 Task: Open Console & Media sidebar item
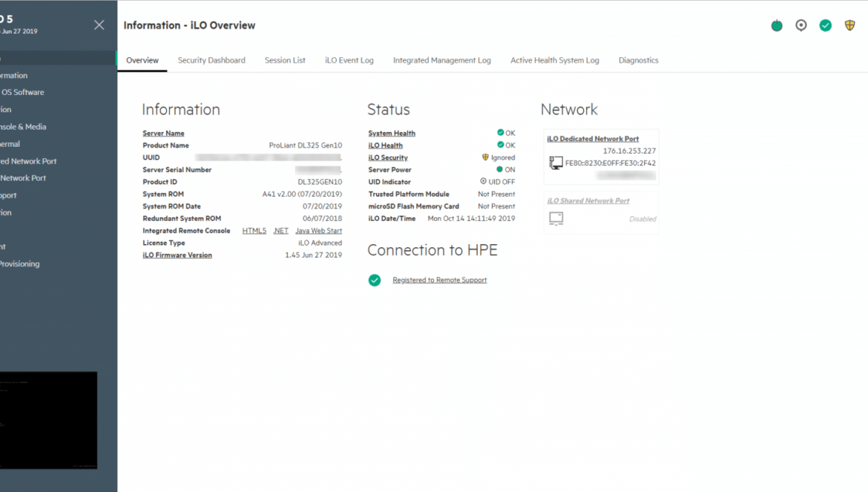pyautogui.click(x=23, y=127)
